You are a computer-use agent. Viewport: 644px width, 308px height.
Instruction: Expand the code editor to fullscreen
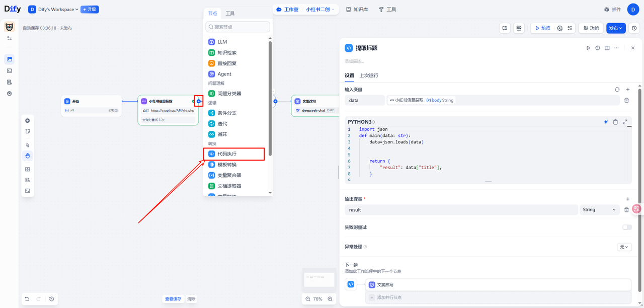tap(625, 122)
